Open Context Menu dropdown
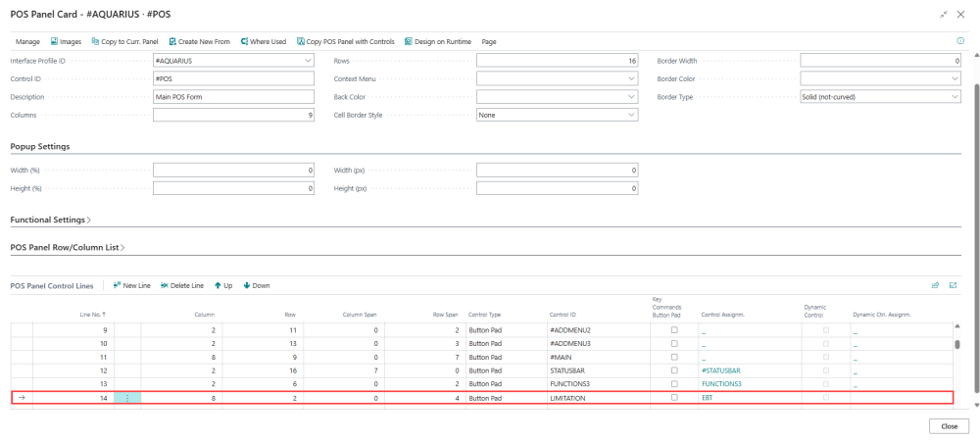The height and width of the screenshot is (441, 980). coord(631,79)
